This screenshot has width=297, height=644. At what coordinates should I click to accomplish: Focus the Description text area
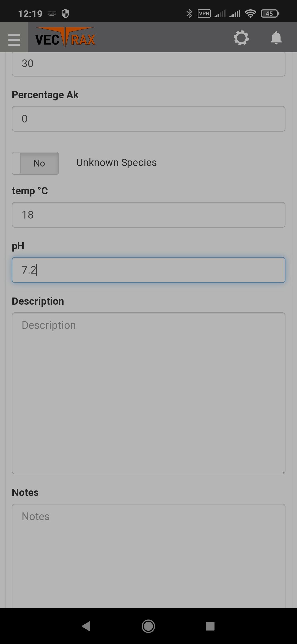[148, 393]
